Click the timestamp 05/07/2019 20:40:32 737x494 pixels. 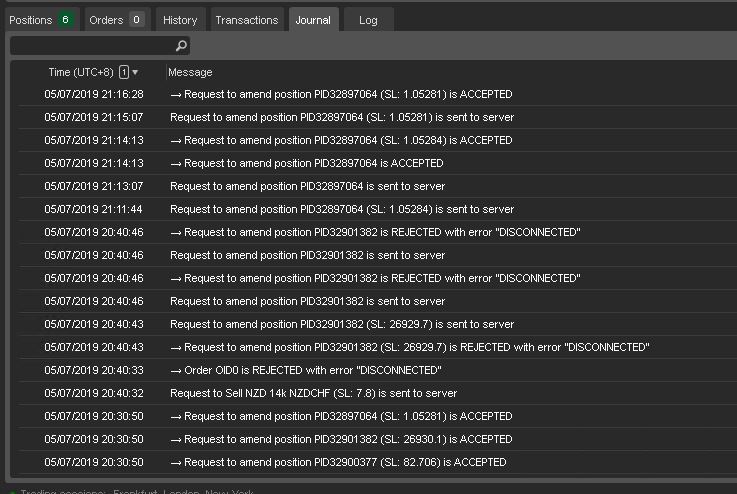(x=94, y=393)
